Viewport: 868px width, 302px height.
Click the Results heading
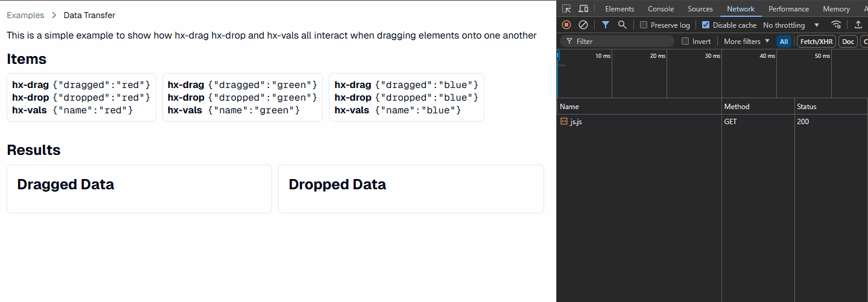click(34, 150)
